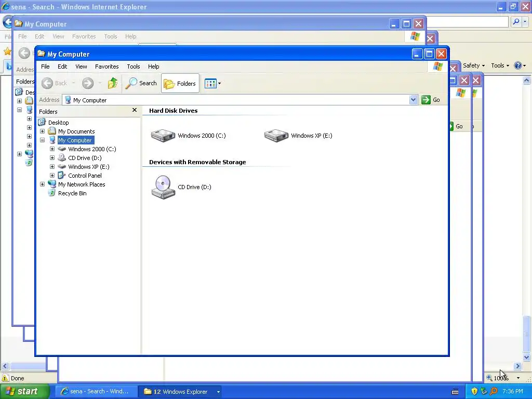Select the Windows 2000 (C:) drive icon
Viewport: 532px width, 399px height.
(x=163, y=136)
